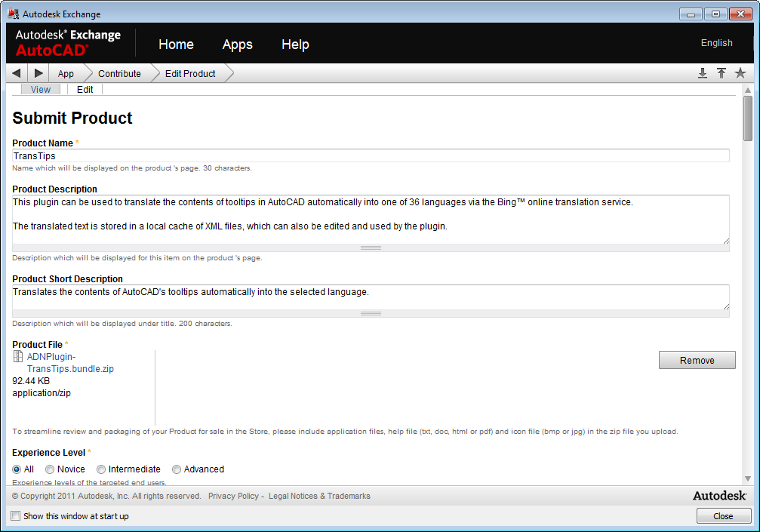Screen dimensions: 760x532
Task: Toggle Show this window at start up
Action: click(x=16, y=516)
